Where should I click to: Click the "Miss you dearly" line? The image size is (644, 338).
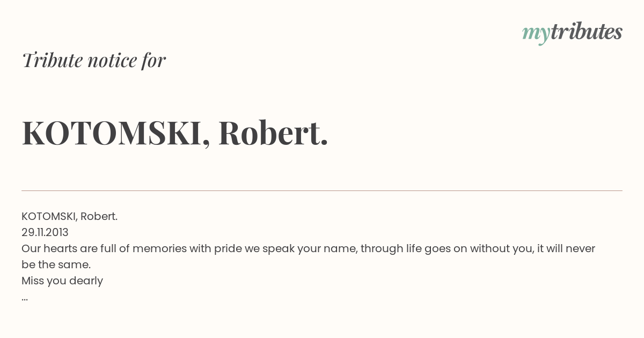pos(62,281)
